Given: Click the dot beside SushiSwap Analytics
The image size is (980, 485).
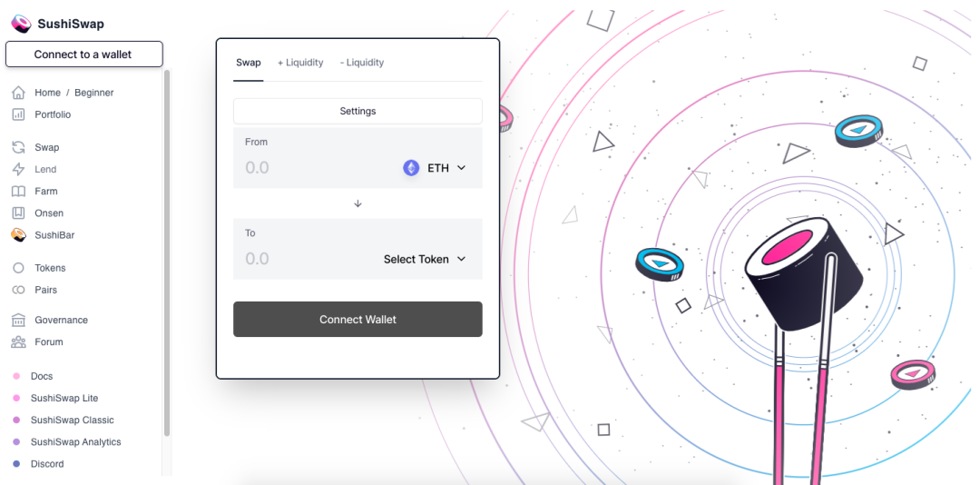Looking at the screenshot, I should click(x=17, y=441).
